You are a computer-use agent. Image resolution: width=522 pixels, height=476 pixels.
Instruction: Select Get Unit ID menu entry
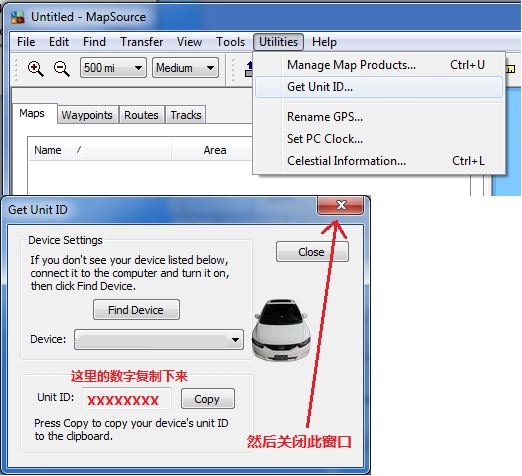coord(379,87)
